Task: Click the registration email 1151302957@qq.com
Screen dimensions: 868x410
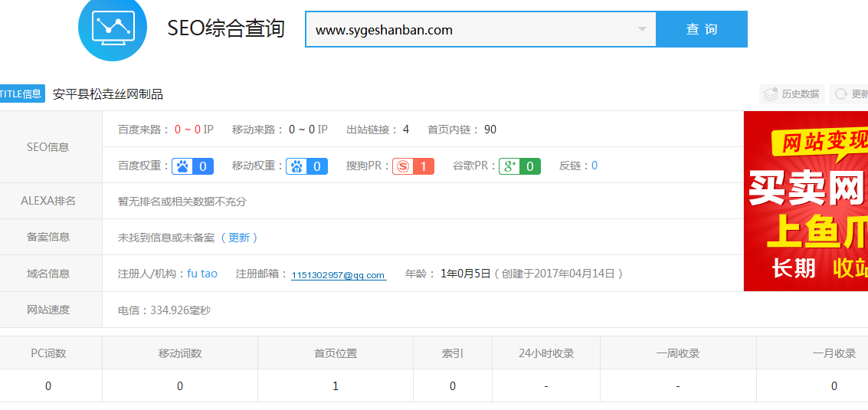Action: point(338,275)
